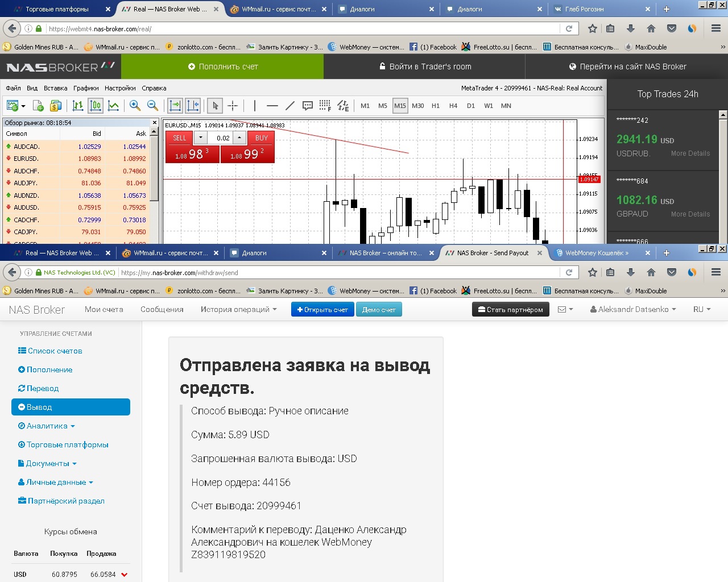Click the Pocket icon in the my.nas-broker.com window
Viewport: 728px width, 582px height.
(672, 272)
